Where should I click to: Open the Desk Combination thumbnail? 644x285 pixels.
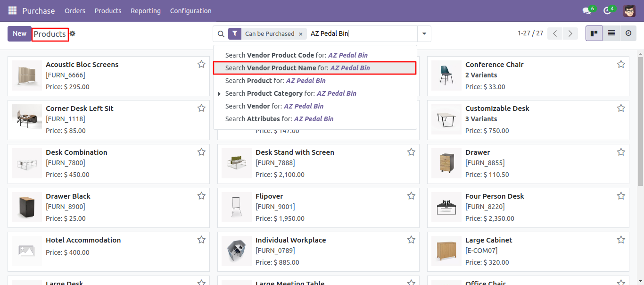pyautogui.click(x=27, y=163)
